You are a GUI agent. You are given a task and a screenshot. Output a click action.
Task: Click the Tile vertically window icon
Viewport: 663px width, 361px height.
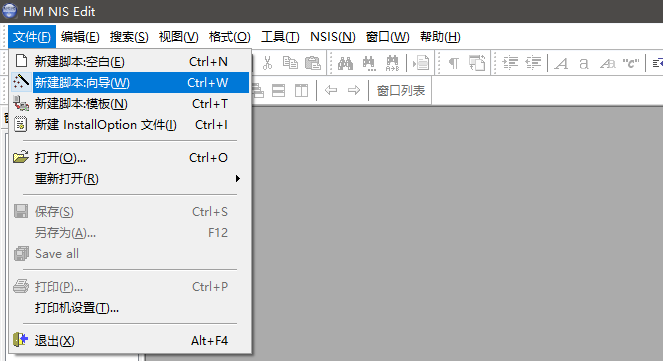[301, 90]
